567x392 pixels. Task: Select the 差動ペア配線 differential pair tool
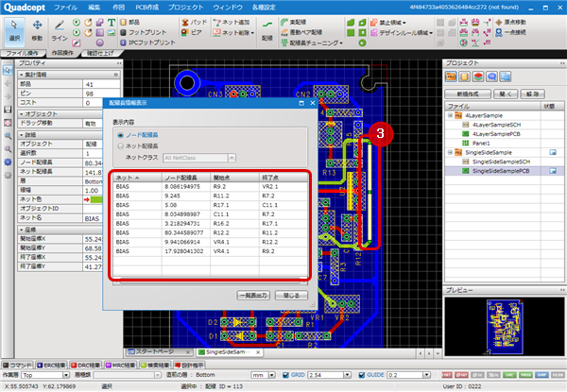pyautogui.click(x=301, y=32)
